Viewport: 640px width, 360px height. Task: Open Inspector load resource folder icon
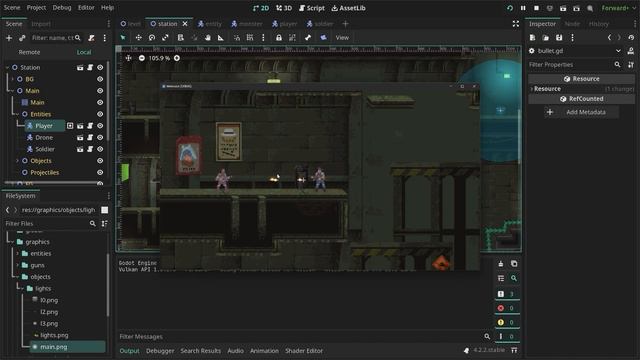pos(546,38)
